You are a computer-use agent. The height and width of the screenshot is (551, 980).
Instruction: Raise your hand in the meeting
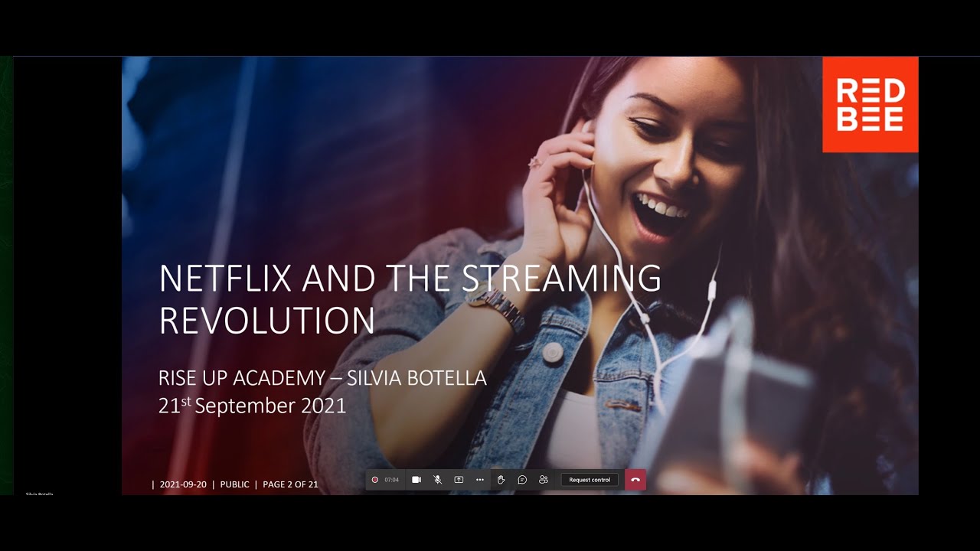[x=501, y=480]
